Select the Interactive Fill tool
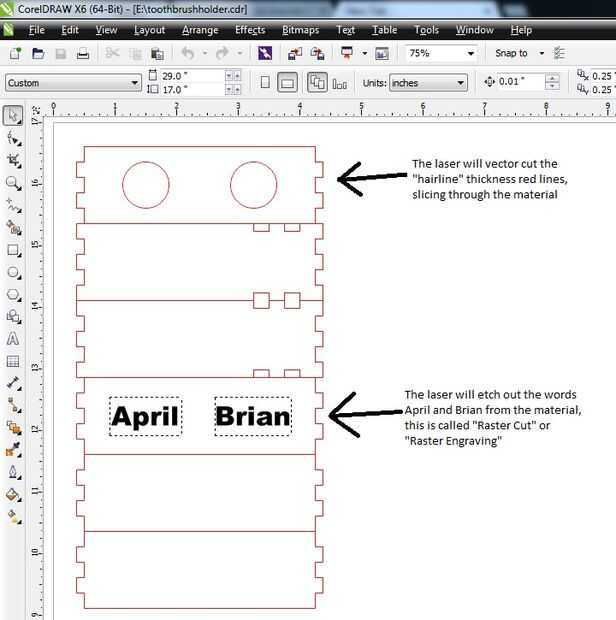 pos(13,516)
